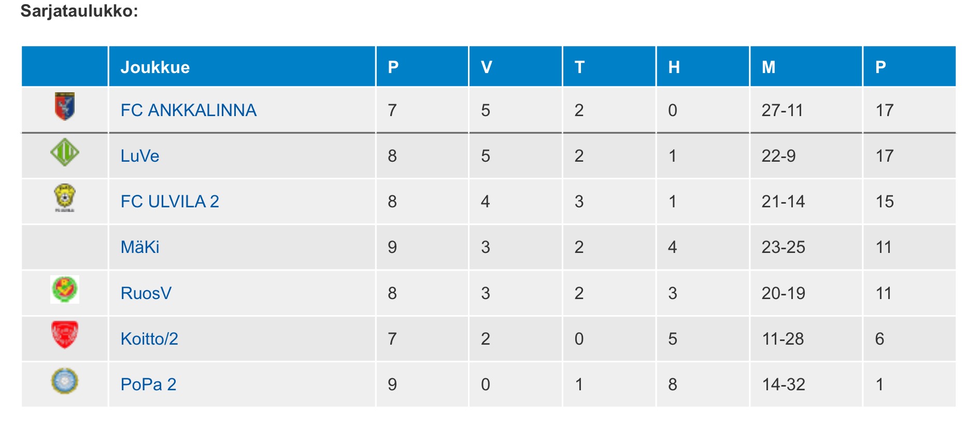Click the Joukkue column header
This screenshot has height=425, width=980.
(x=155, y=67)
